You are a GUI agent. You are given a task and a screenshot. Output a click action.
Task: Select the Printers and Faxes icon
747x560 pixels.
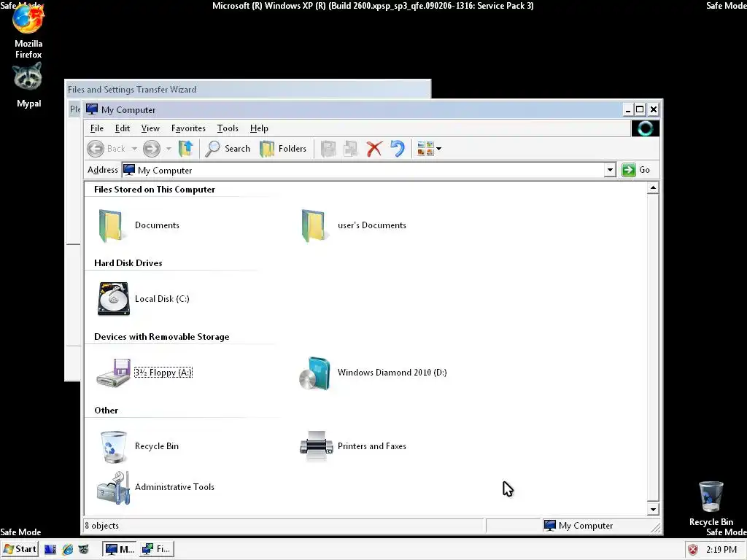(x=353, y=446)
